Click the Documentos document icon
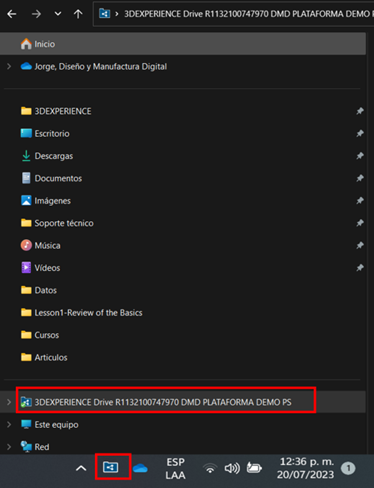374x488 pixels. [26, 178]
